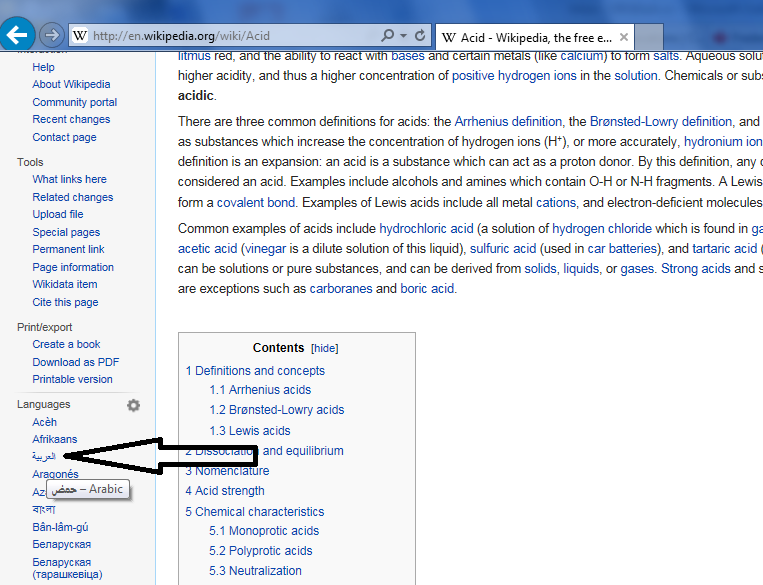Viewport: 763px width, 585px height.
Task: Open the Languages settings gear icon
Action: pyautogui.click(x=133, y=405)
